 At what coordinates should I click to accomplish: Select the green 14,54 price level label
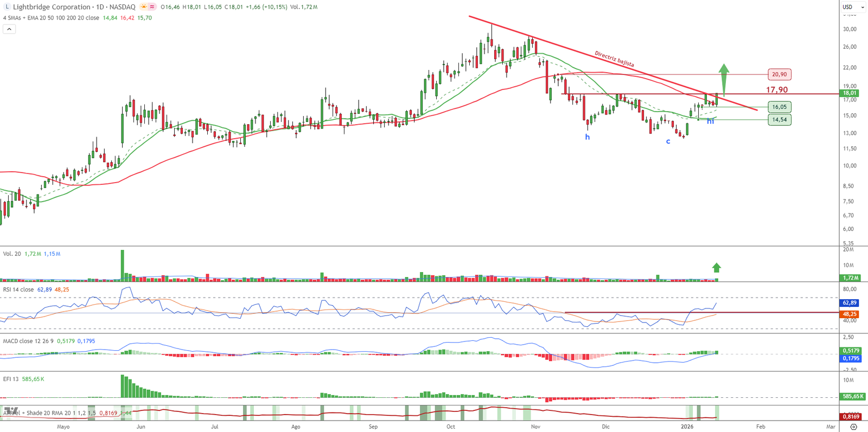tap(779, 119)
